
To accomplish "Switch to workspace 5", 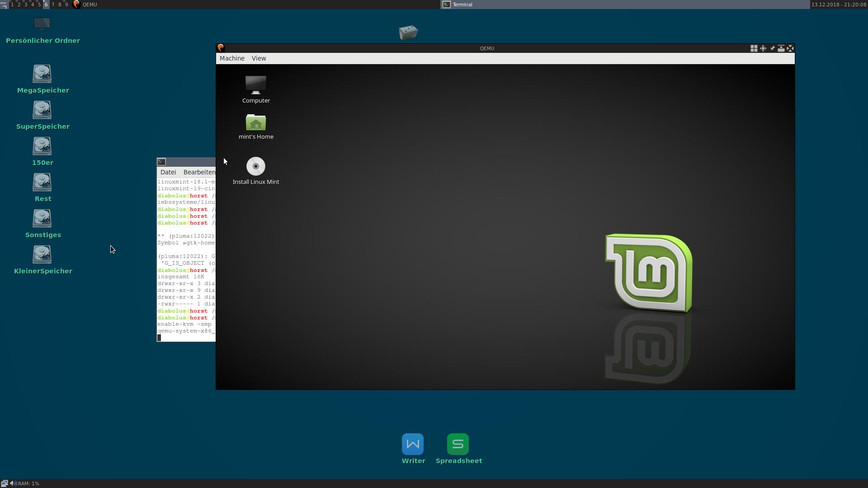I will pos(39,5).
